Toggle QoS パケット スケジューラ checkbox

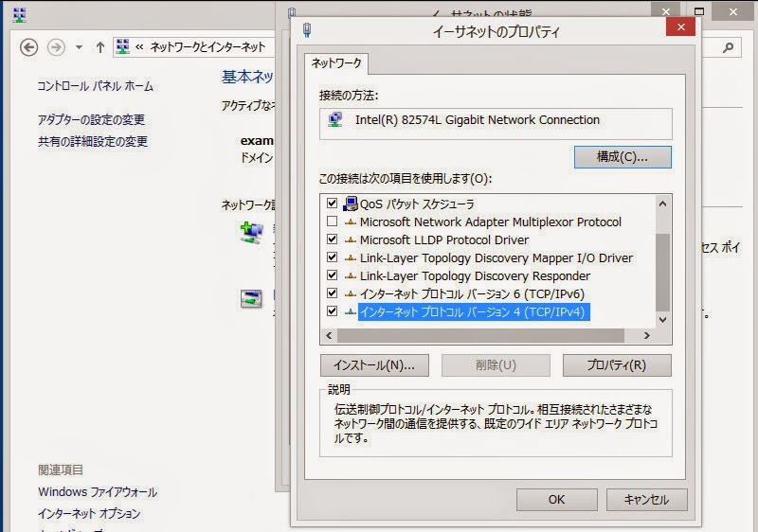point(332,204)
